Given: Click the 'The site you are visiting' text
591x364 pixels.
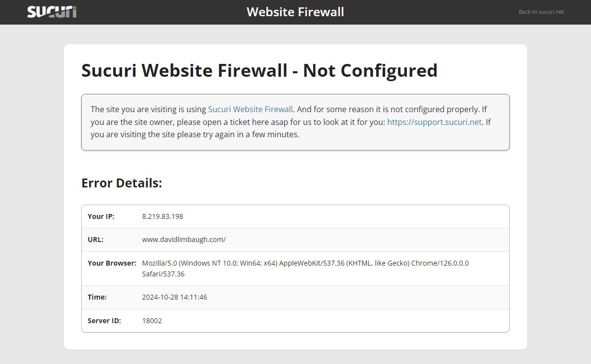Looking at the screenshot, I should click(x=148, y=109).
